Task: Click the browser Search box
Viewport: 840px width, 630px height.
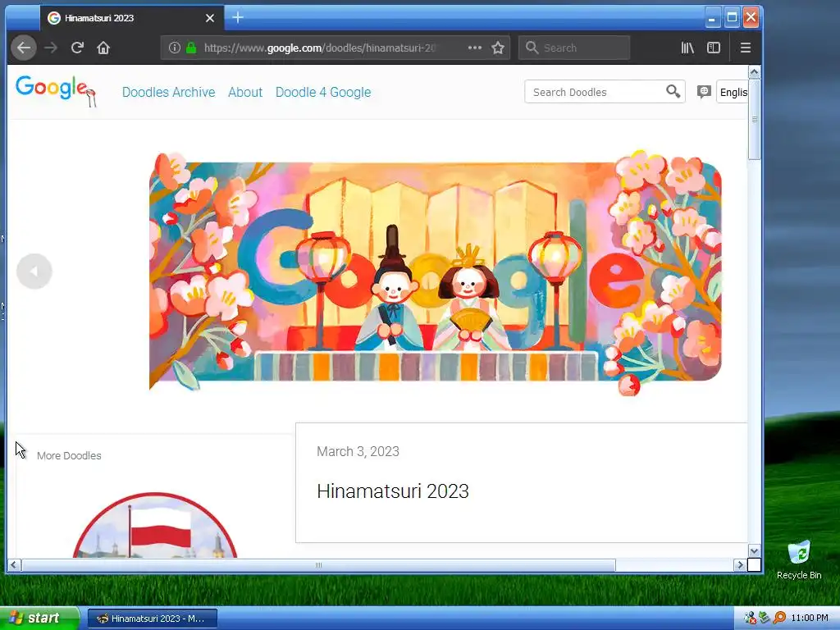Action: [573, 48]
